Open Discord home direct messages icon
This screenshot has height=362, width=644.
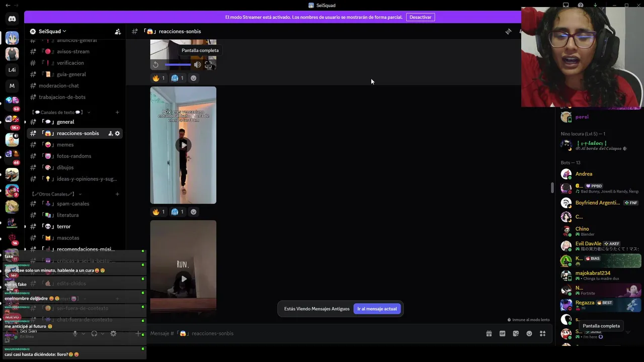pyautogui.click(x=12, y=19)
